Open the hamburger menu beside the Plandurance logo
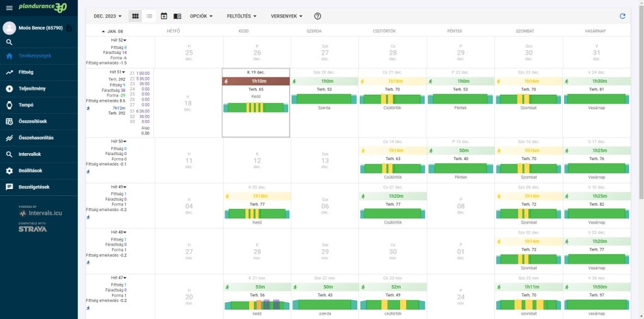644x319 pixels. coord(9,8)
